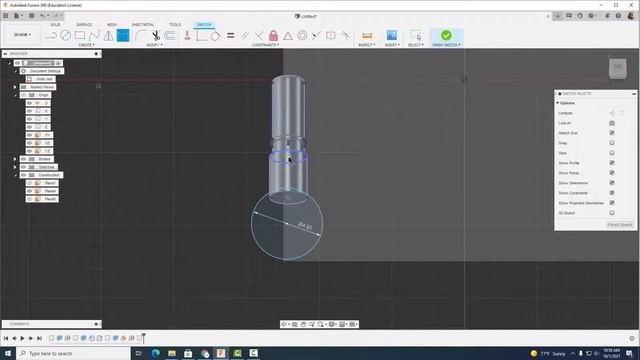The image size is (640, 360).
Task: Enable the Slice checkbox
Action: tap(612, 153)
